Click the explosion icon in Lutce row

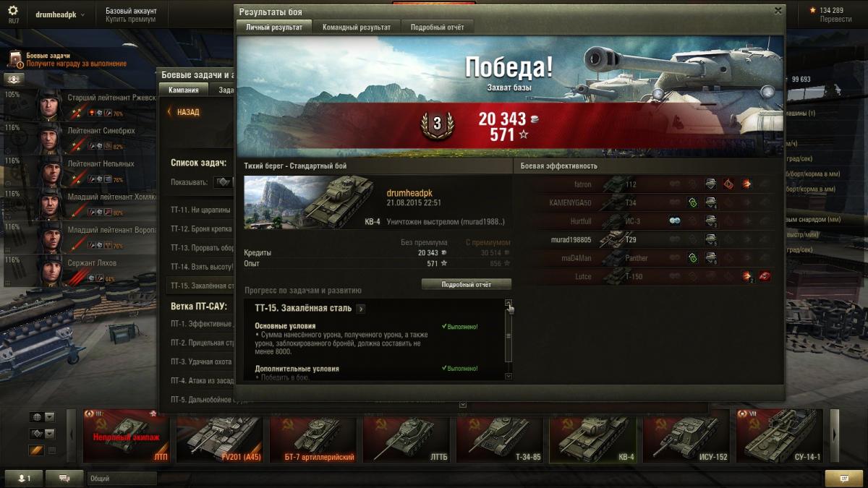point(746,277)
